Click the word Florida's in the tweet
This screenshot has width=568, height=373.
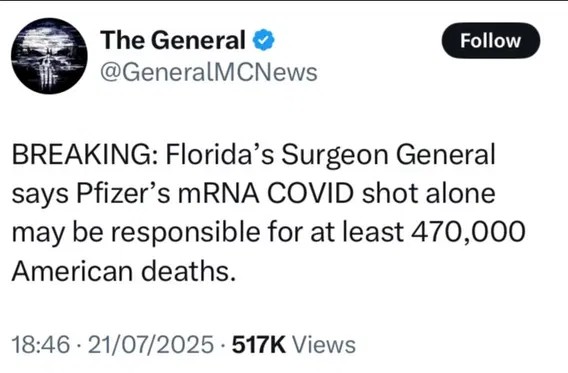[220, 155]
